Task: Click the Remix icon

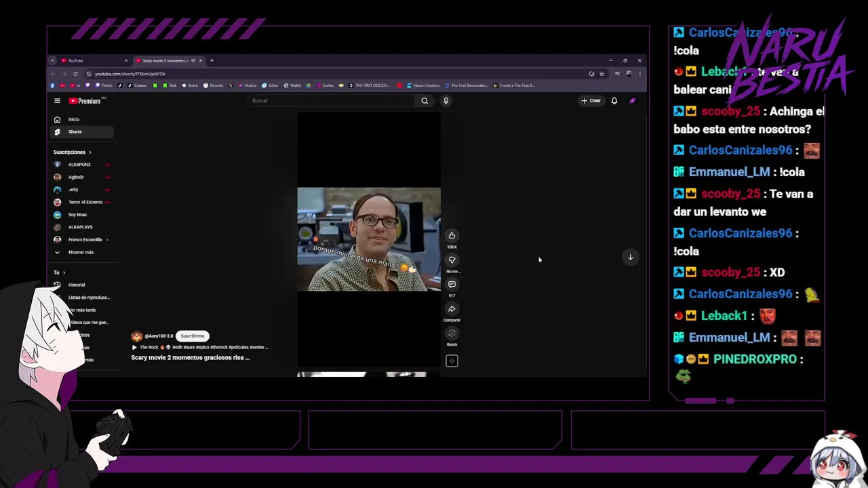Action: [x=452, y=333]
